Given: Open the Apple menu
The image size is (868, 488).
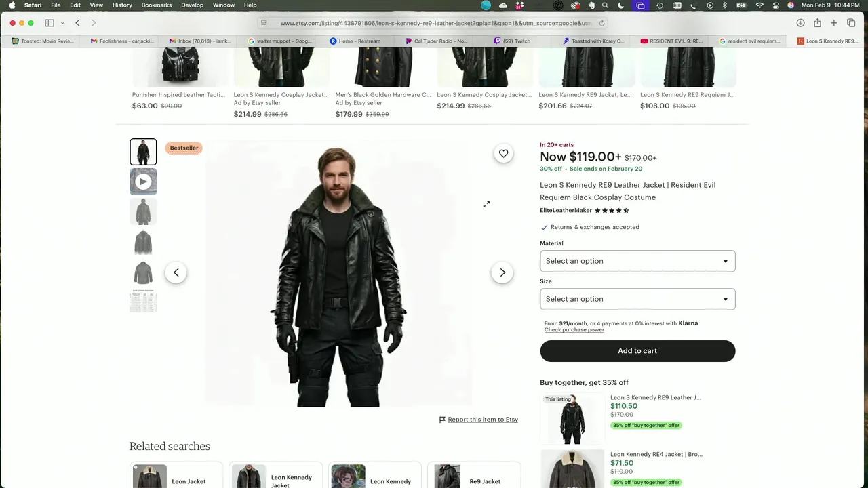Looking at the screenshot, I should coord(12,5).
